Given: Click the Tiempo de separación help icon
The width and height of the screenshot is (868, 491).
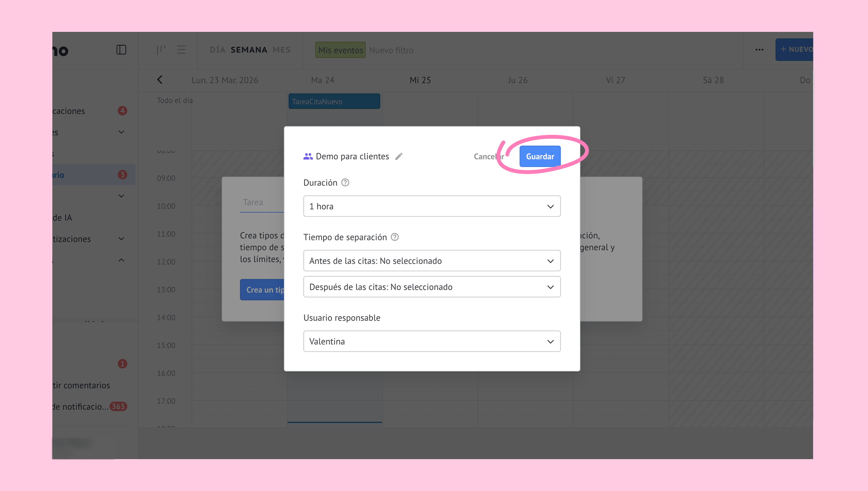Looking at the screenshot, I should [394, 237].
